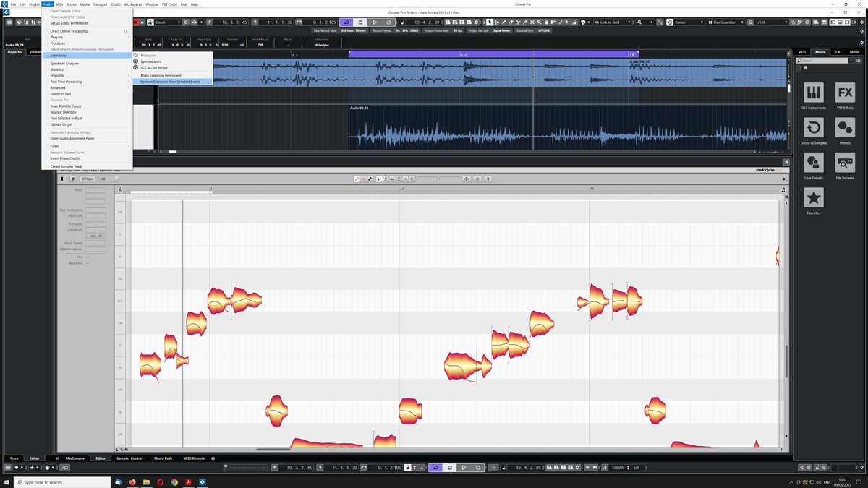The width and height of the screenshot is (868, 488).
Task: Open the Touch automation mode dropdown
Action: coord(168,22)
